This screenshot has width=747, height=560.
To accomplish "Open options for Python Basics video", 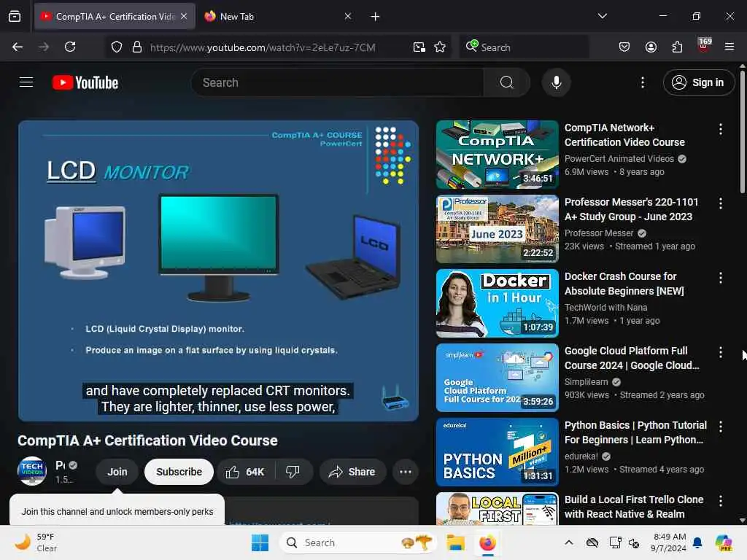I will pos(720,427).
